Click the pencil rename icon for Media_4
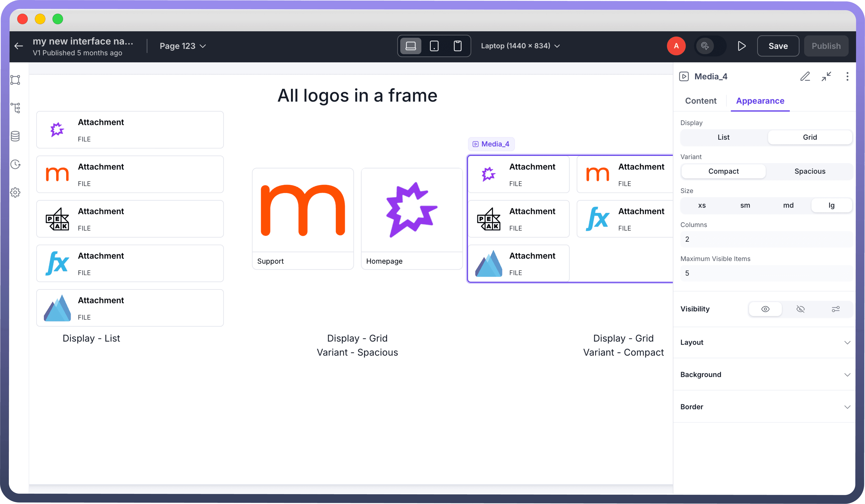 pos(805,76)
